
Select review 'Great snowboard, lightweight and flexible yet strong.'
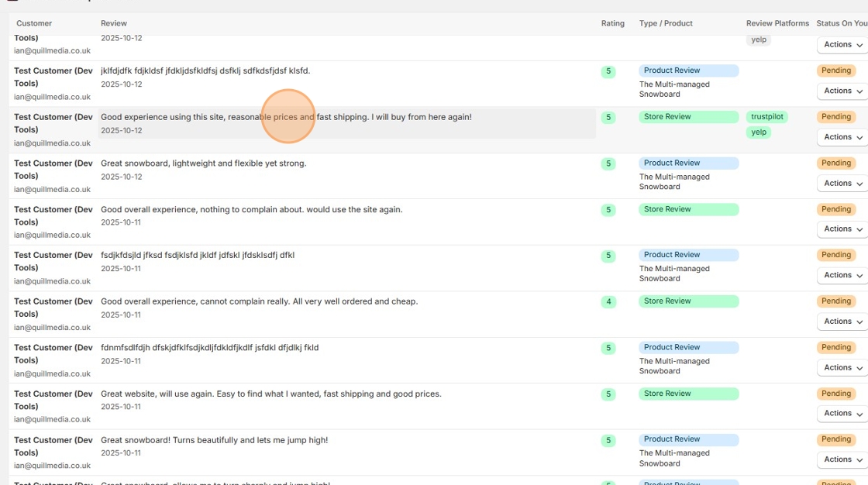point(203,163)
